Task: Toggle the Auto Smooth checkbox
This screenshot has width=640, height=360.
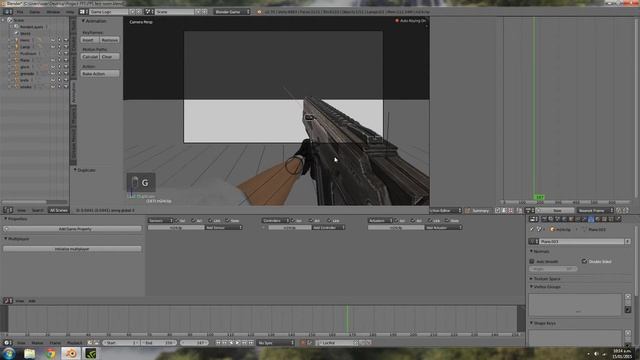Action: click(532, 262)
